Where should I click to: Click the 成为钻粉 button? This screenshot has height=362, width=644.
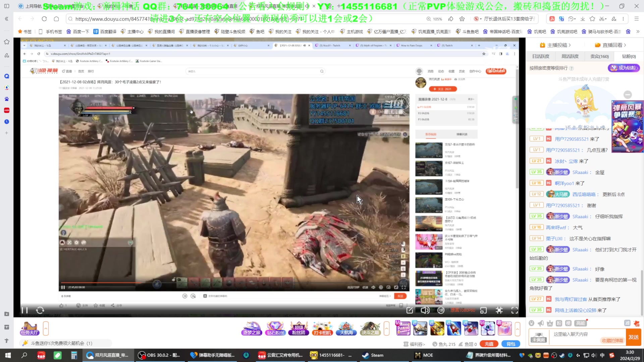pos(624,68)
